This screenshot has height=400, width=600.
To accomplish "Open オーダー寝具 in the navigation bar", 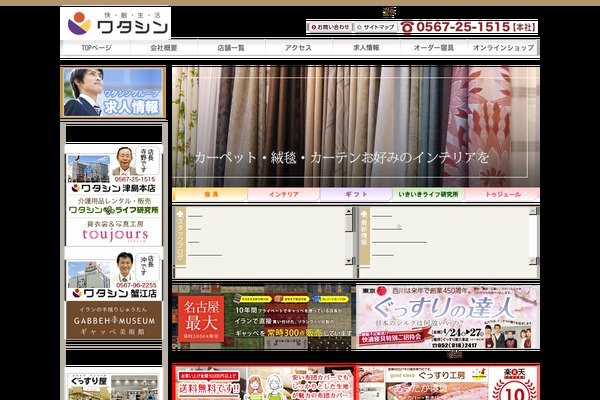I will (434, 48).
